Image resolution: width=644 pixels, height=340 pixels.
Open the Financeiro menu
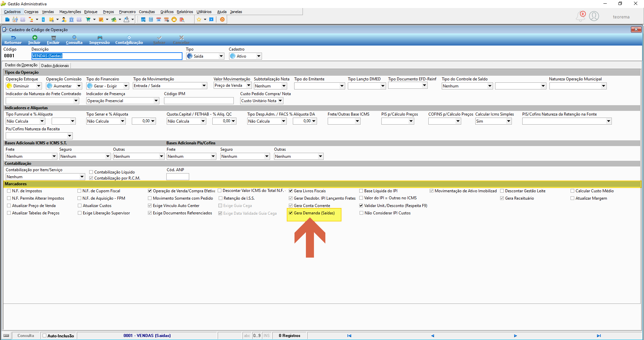(x=127, y=12)
